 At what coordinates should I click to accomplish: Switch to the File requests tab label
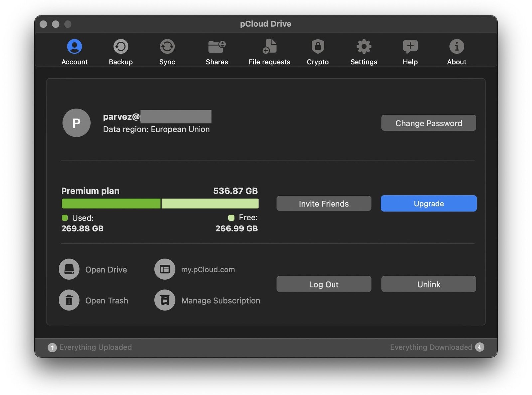click(269, 62)
